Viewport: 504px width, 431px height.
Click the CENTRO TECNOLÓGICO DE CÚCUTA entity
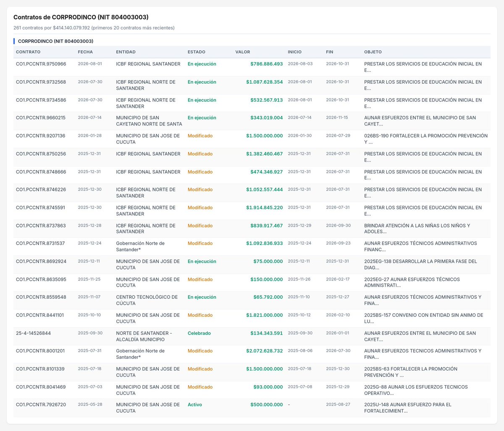point(147,300)
